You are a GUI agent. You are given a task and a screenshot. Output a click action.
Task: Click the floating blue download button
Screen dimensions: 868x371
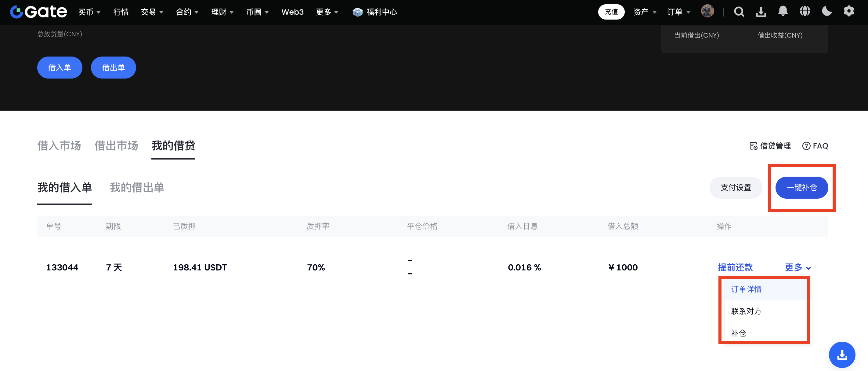[842, 354]
